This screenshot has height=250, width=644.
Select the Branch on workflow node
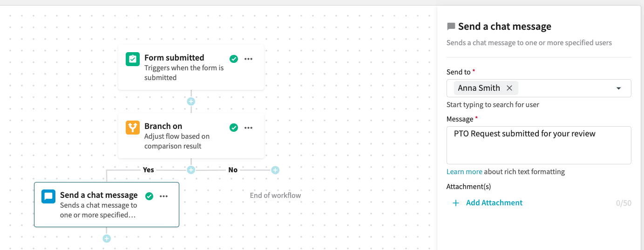tap(191, 136)
